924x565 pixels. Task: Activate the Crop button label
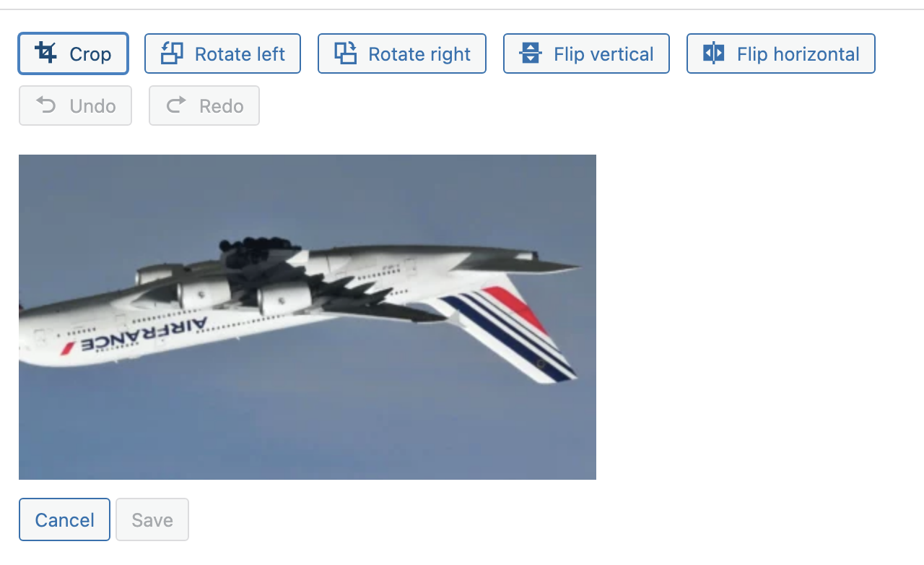click(x=90, y=54)
